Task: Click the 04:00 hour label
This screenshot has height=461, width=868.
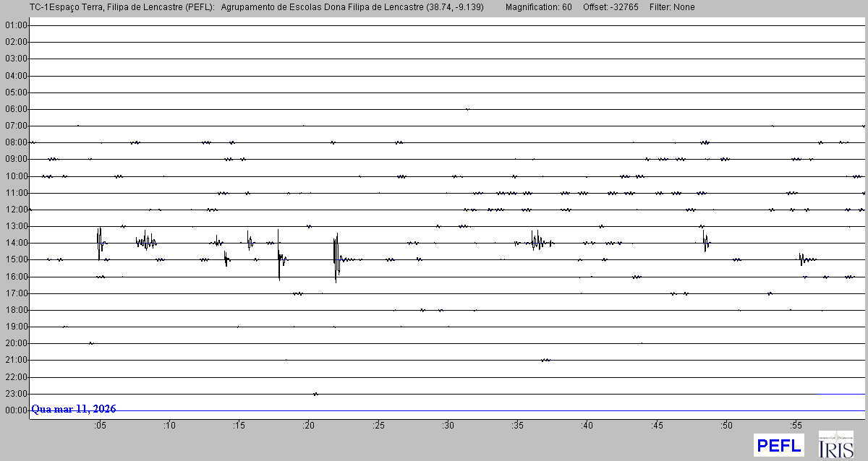Action: (x=16, y=76)
